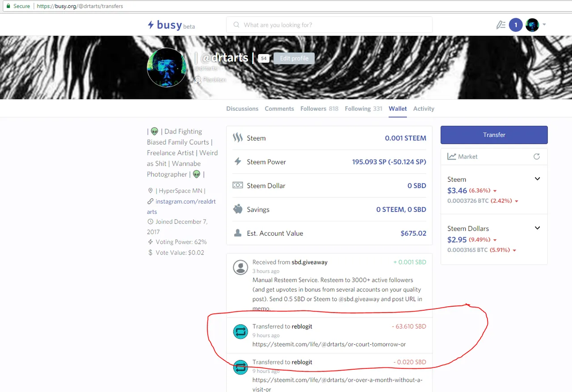Image resolution: width=572 pixels, height=392 pixels.
Task: Click the search magnifier icon
Action: click(236, 25)
